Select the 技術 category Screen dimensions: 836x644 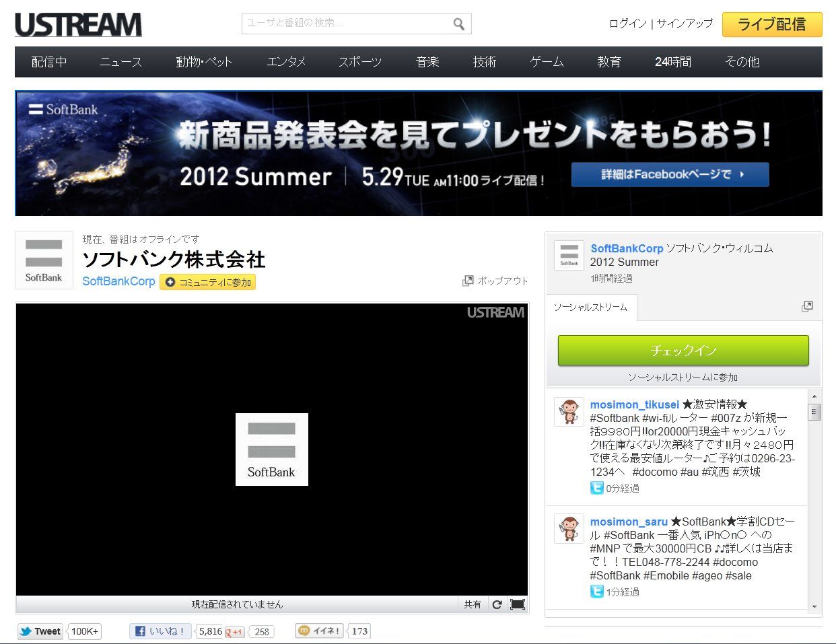pos(485,62)
